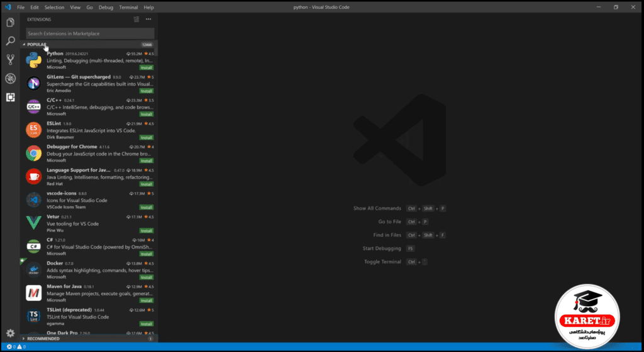Click the Maven for Java icon
The width and height of the screenshot is (644, 352).
pyautogui.click(x=34, y=293)
